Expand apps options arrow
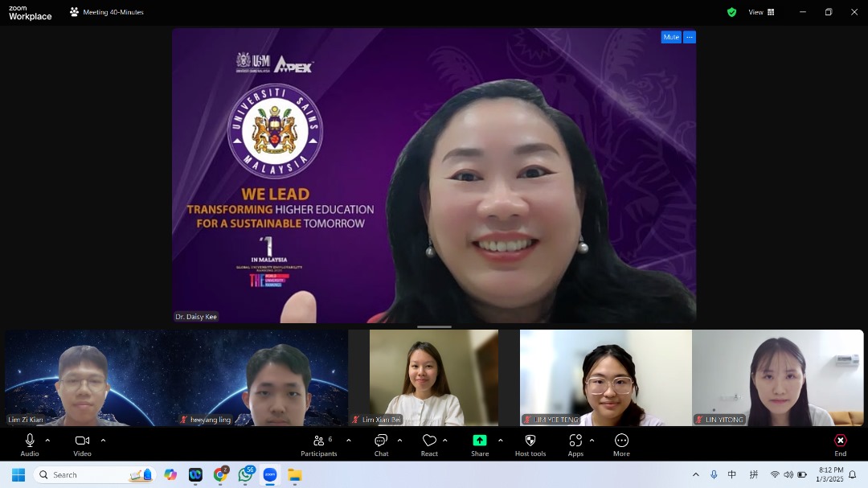The image size is (868, 488). point(592,441)
